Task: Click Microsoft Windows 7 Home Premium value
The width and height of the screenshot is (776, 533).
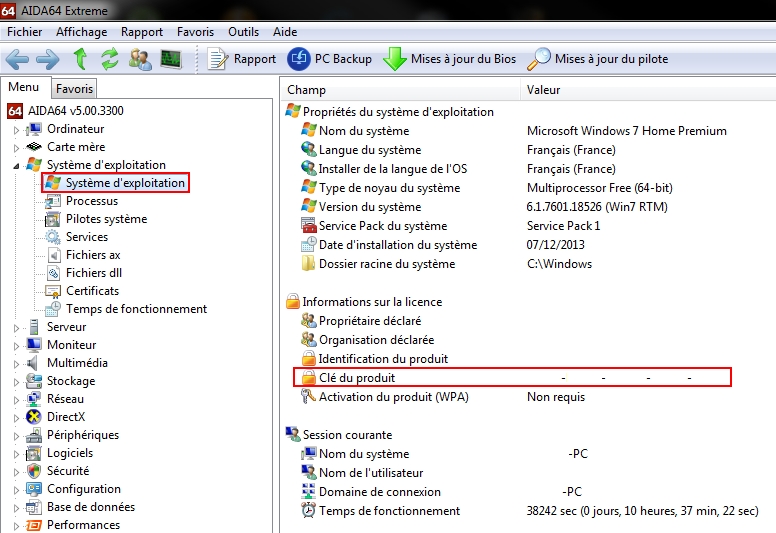Action: click(x=627, y=131)
